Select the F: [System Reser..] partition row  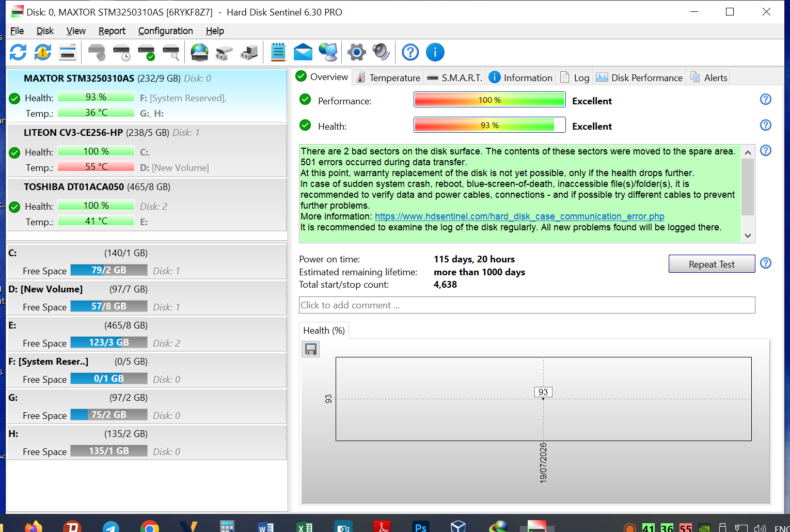click(x=147, y=370)
